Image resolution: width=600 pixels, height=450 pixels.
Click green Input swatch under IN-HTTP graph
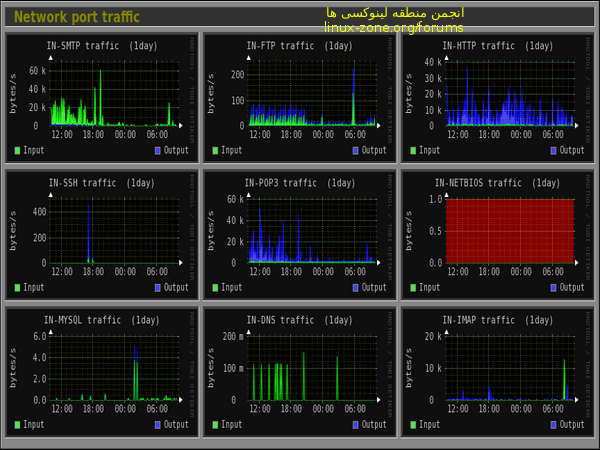click(415, 151)
